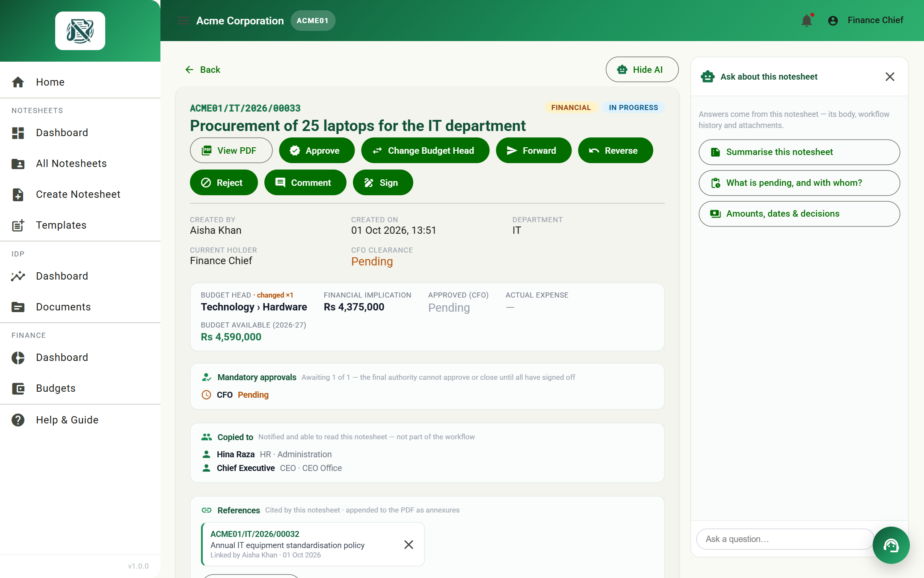
Task: Click the ACME01 organisation badge
Action: (313, 21)
